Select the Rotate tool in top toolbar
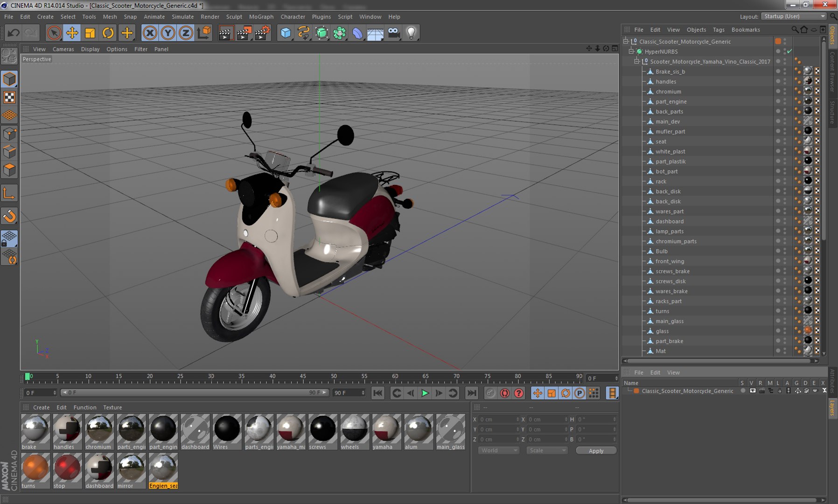 coord(108,33)
